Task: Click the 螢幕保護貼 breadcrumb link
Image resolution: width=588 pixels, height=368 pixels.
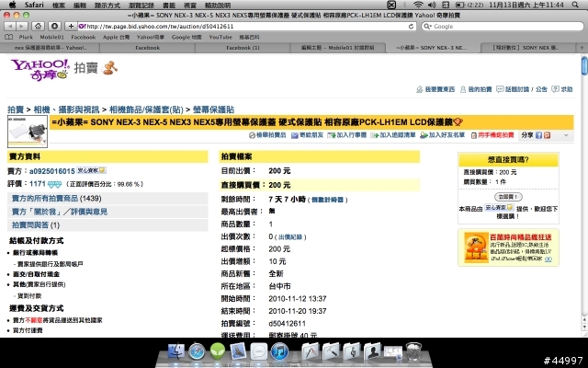Action: click(213, 109)
